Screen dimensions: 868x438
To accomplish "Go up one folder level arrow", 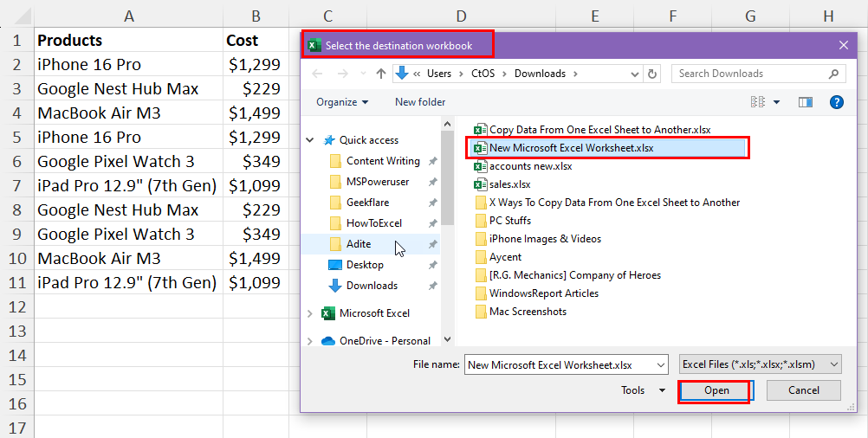I will 381,74.
